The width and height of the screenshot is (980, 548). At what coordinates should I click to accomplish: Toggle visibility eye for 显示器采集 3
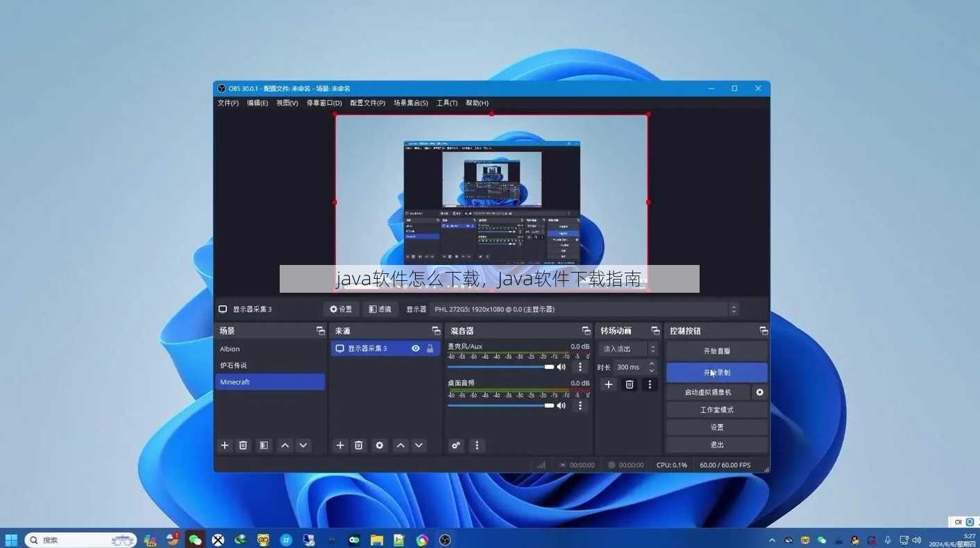click(416, 348)
